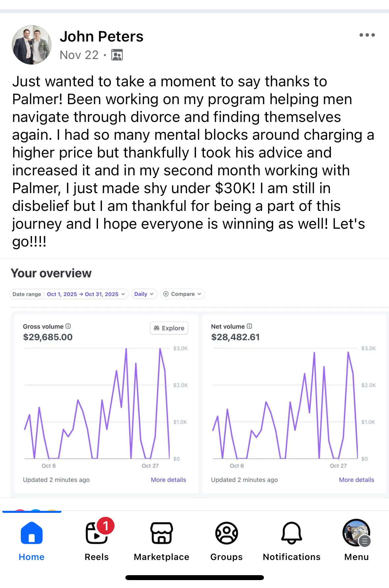Open More details under Gross volume

(x=168, y=480)
